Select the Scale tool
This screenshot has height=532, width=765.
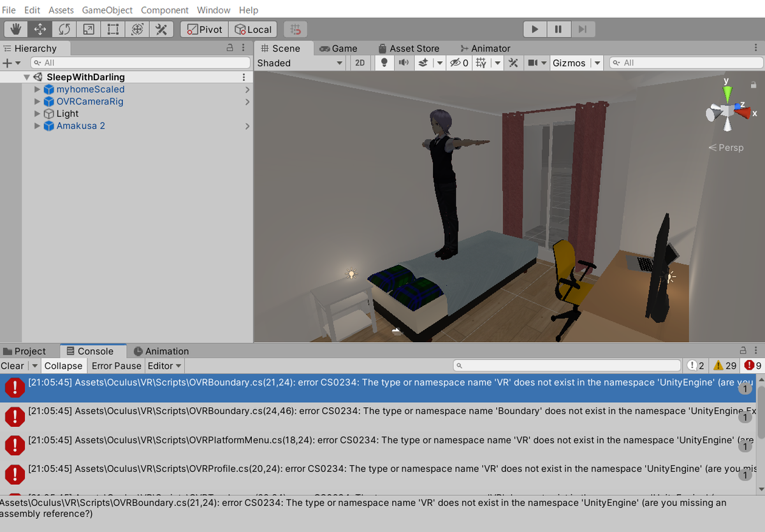[x=88, y=29]
